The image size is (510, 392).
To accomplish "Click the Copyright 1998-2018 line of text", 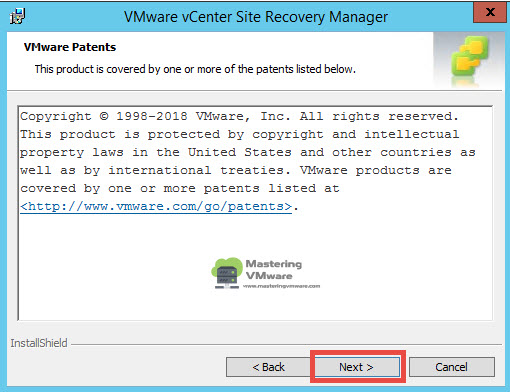I will (239, 116).
